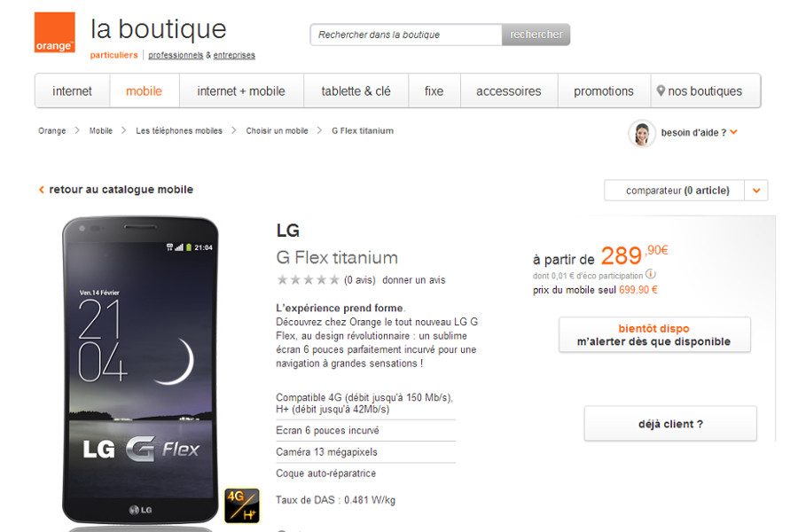Click the back arrow to mobile catalogue

[42, 190]
